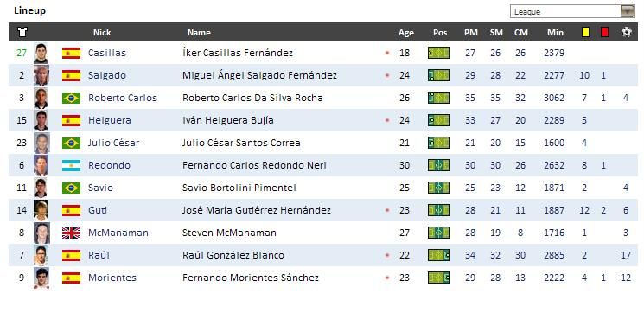Open Guti player profile link
Image resolution: width=644 pixels, height=332 pixels.
(x=98, y=210)
